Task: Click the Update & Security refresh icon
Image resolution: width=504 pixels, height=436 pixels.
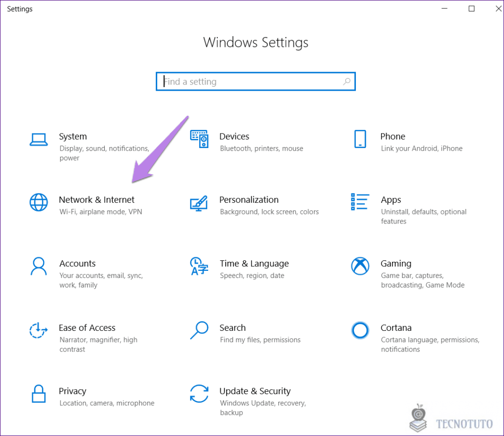Action: tap(199, 394)
